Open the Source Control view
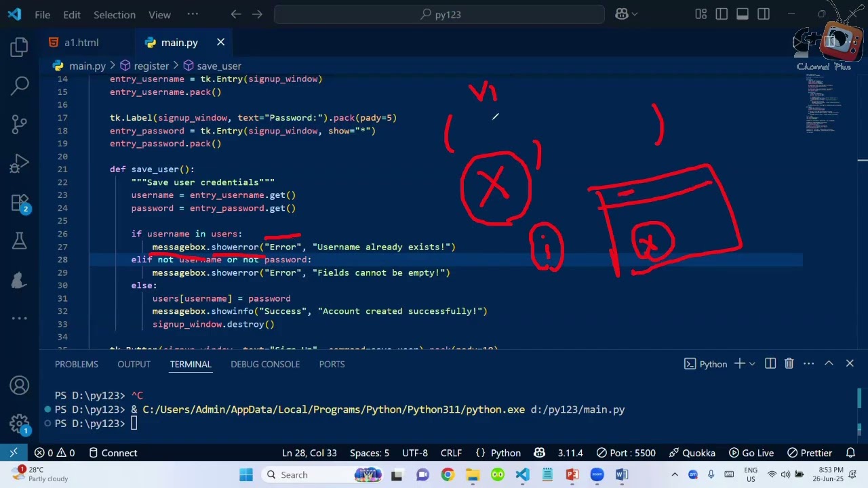 pyautogui.click(x=19, y=125)
